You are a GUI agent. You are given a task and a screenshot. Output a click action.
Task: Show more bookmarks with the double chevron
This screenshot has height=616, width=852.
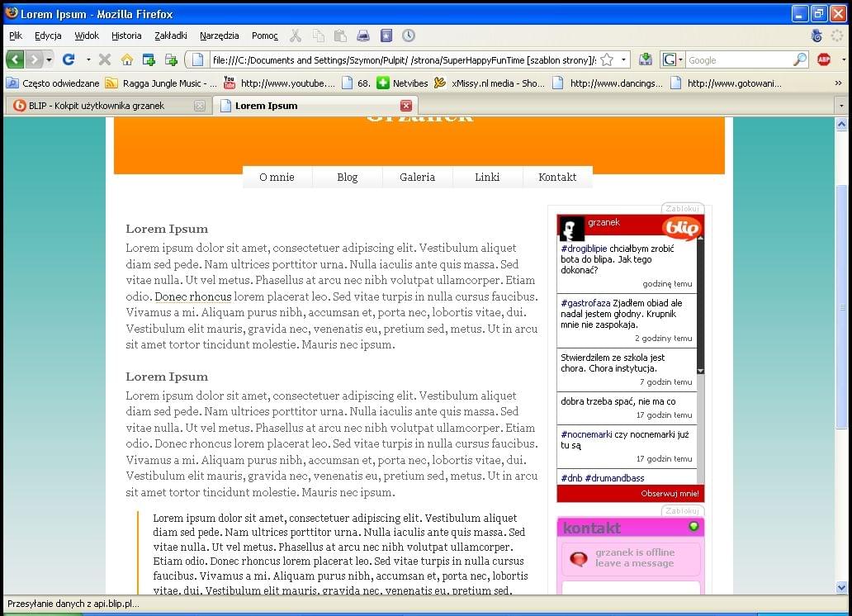coord(839,83)
